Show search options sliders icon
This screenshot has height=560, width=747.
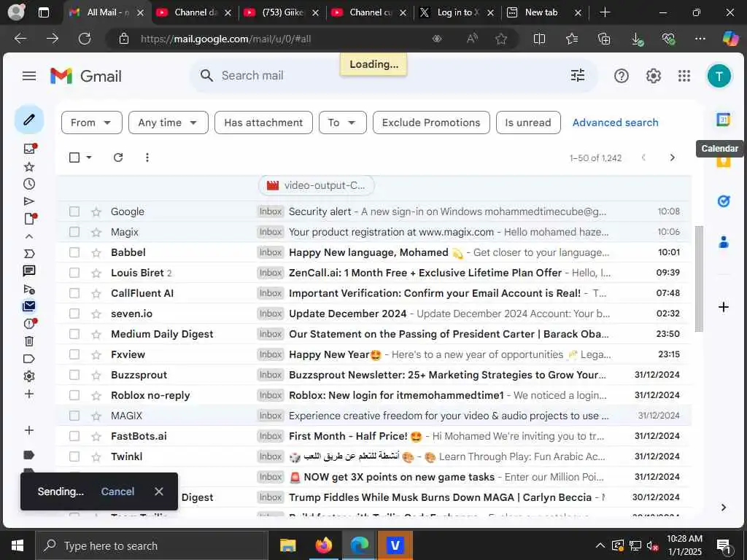click(x=578, y=75)
